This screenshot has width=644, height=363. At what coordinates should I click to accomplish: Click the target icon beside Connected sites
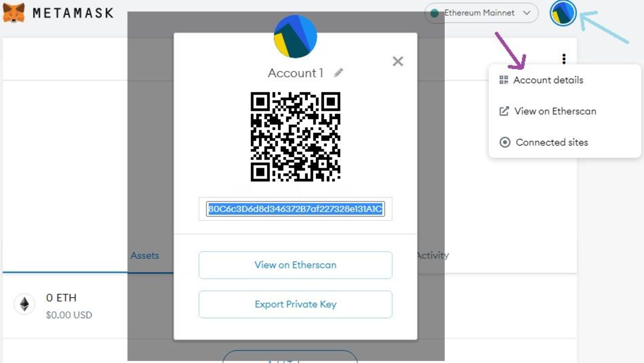click(505, 142)
